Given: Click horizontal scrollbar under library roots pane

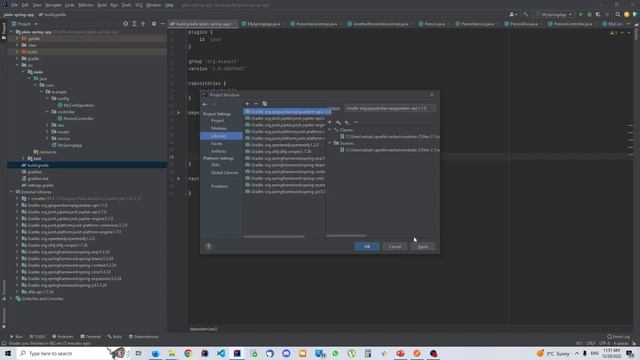Looking at the screenshot, I should [x=346, y=236].
